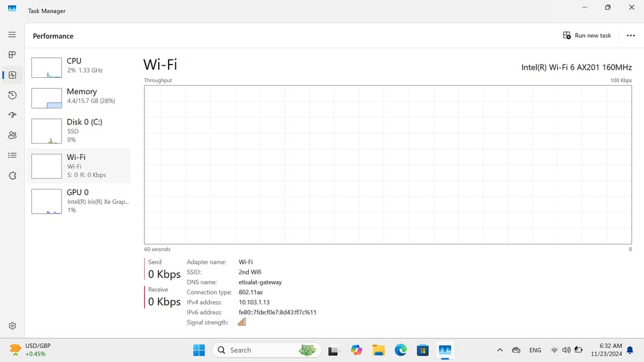
Task: Expand the hamburger navigation menu
Action: (x=12, y=35)
